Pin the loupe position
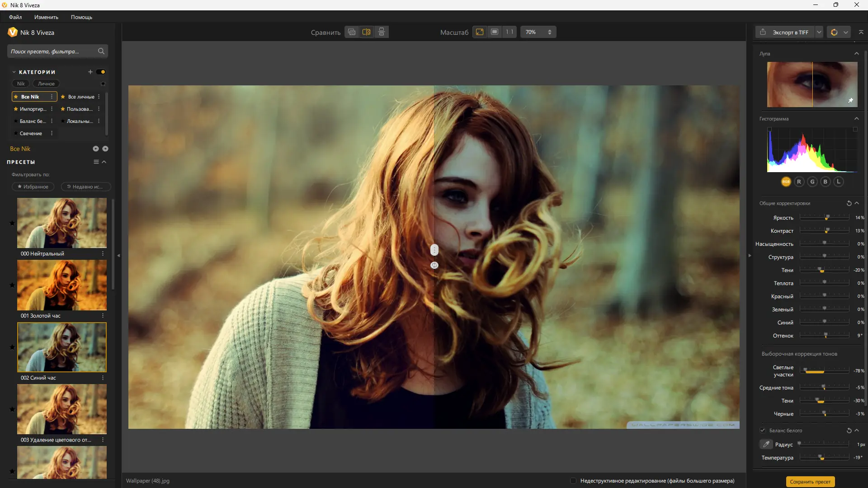This screenshot has width=868, height=488. (x=850, y=101)
